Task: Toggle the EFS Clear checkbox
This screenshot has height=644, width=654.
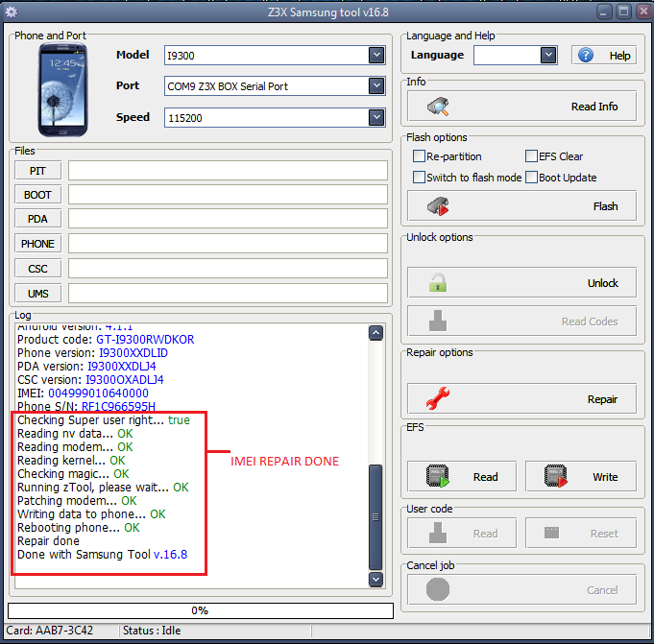Action: (531, 155)
